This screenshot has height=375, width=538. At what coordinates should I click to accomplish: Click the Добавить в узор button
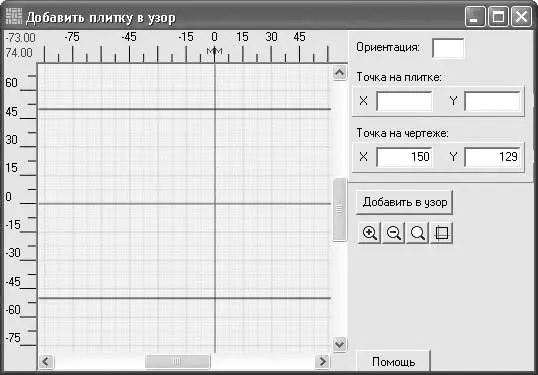(x=405, y=202)
